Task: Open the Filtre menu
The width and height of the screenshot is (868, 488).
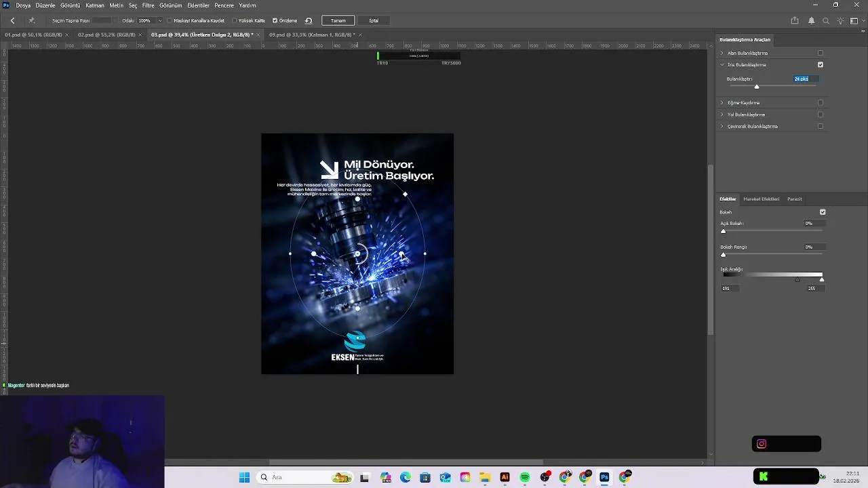Action: coord(148,5)
